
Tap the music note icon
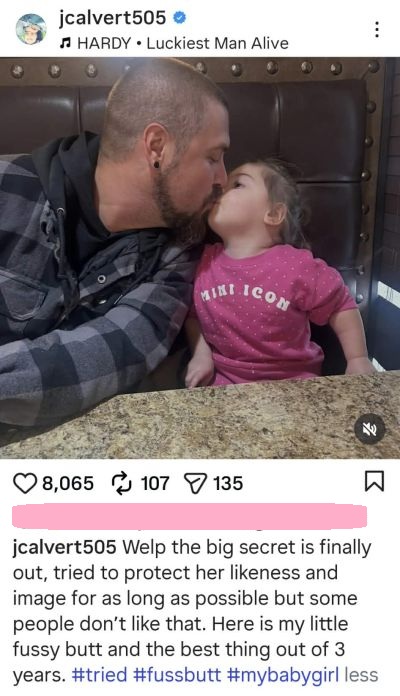pyautogui.click(x=65, y=43)
